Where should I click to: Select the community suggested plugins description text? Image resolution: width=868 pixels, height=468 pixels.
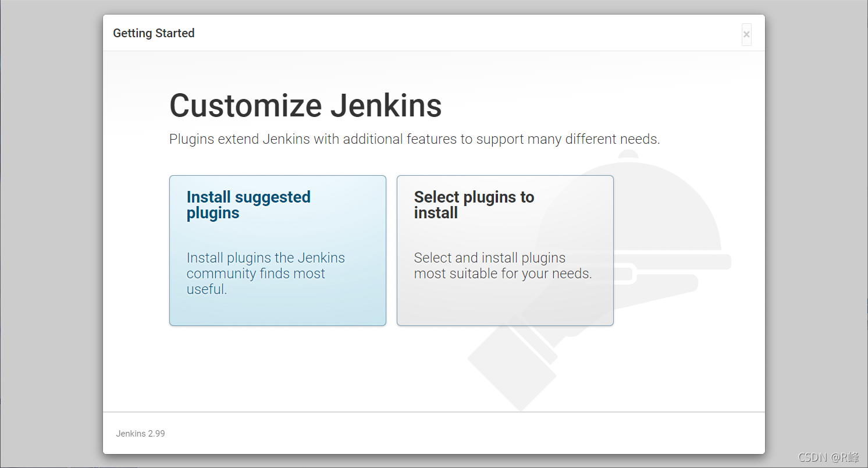tap(266, 273)
